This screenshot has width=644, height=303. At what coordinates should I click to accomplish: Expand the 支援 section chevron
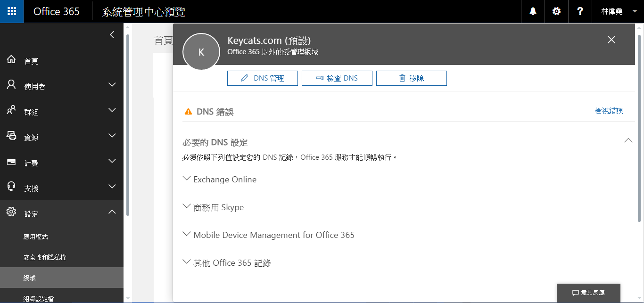(112, 187)
